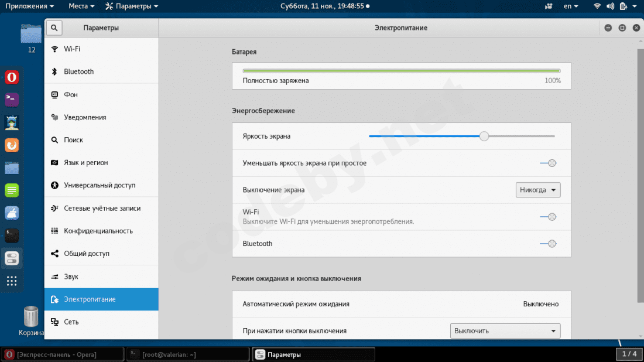The height and width of the screenshot is (362, 644).
Task: Click Wi-Fi status icon in top bar
Action: coord(597,6)
